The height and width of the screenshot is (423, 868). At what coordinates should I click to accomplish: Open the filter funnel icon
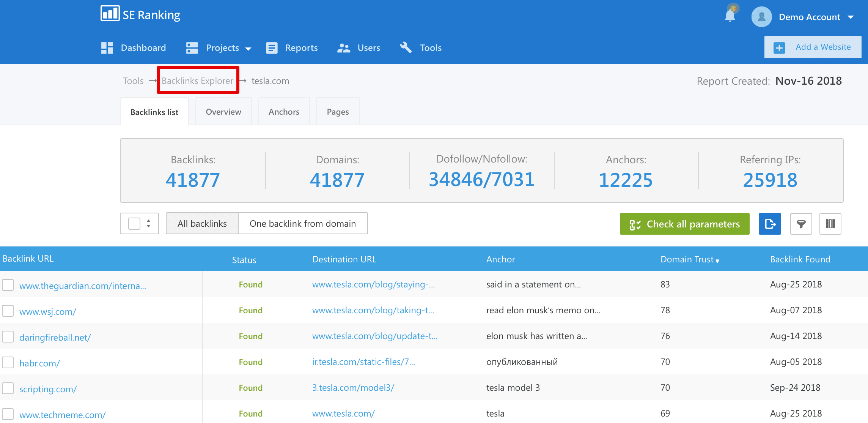pos(801,224)
